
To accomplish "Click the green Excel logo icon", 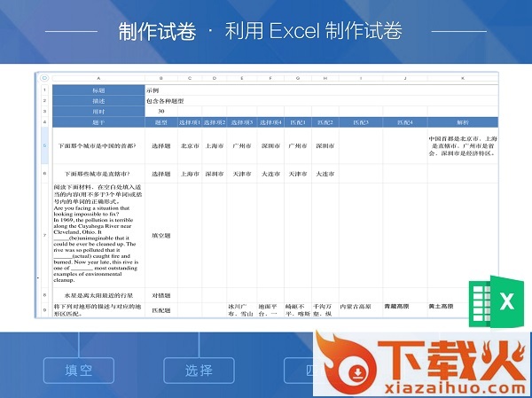I will point(497,301).
